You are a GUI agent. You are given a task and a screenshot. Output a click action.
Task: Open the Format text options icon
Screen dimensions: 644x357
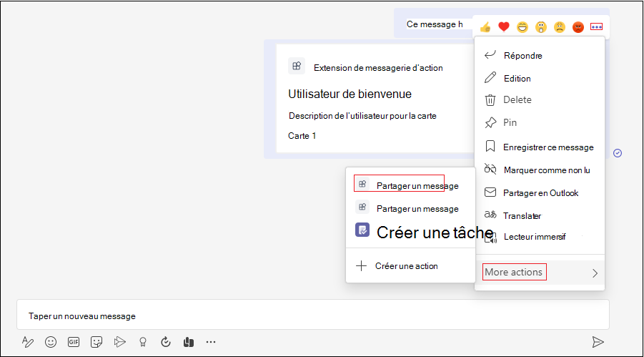(28, 342)
